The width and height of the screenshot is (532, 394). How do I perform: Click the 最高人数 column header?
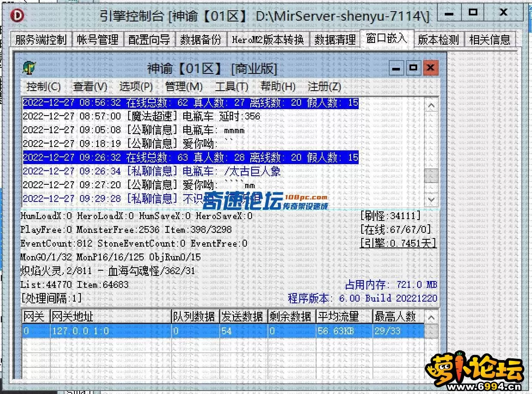coord(398,317)
